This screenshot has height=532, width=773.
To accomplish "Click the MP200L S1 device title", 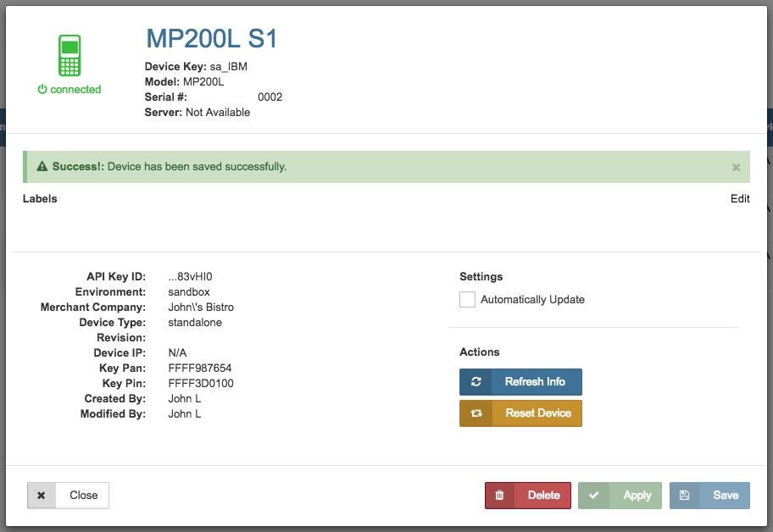I will pos(212,39).
